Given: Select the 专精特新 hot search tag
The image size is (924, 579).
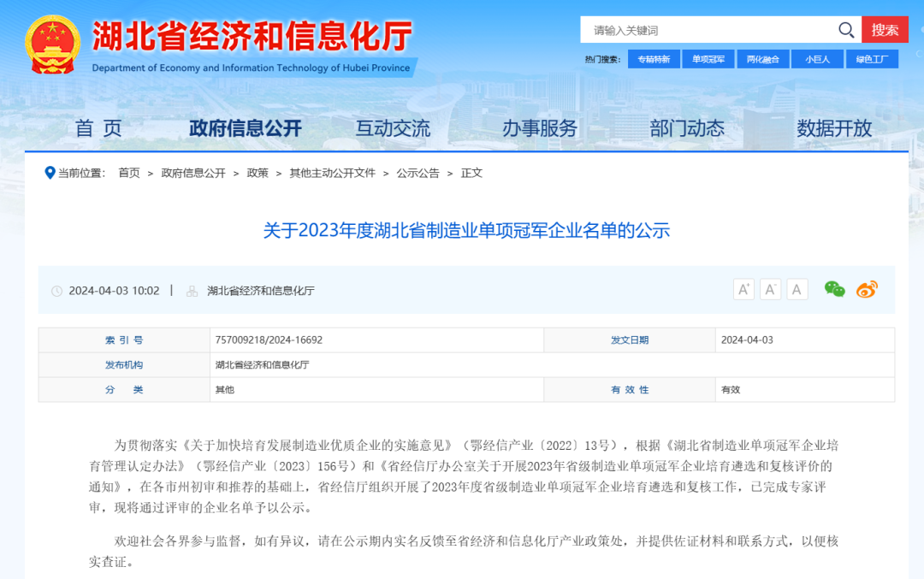Looking at the screenshot, I should tap(654, 59).
